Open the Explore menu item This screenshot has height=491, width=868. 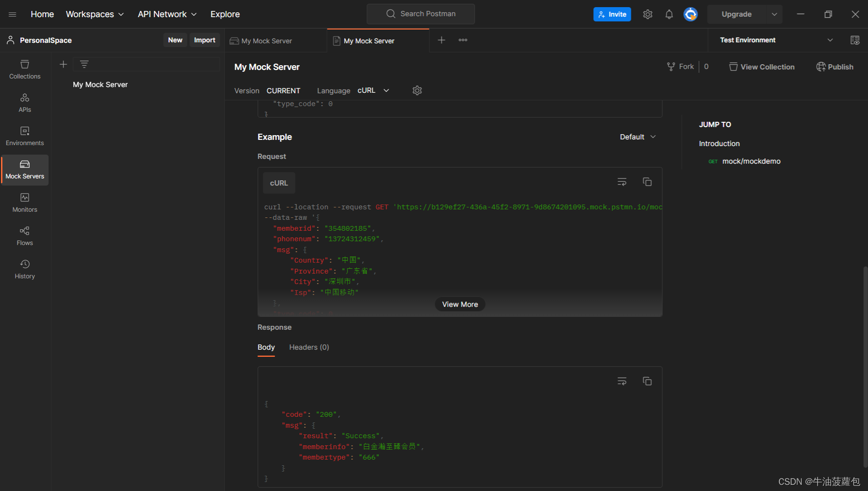point(225,14)
